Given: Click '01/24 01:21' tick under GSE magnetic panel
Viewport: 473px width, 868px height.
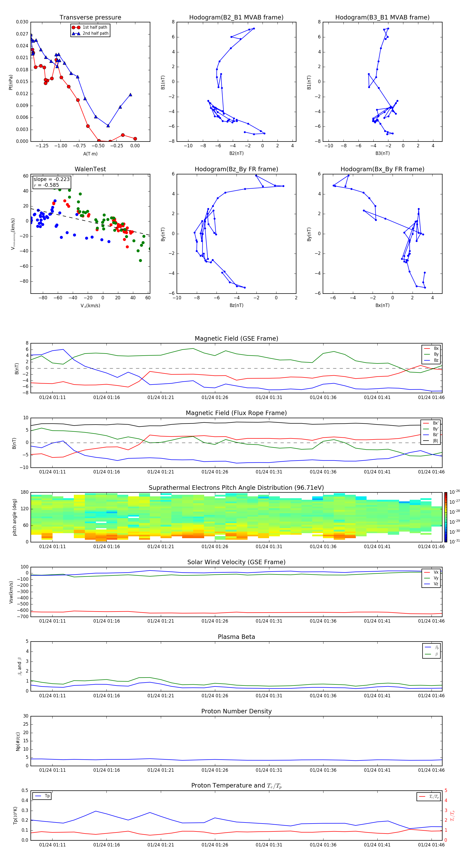Looking at the screenshot, I should [x=161, y=398].
